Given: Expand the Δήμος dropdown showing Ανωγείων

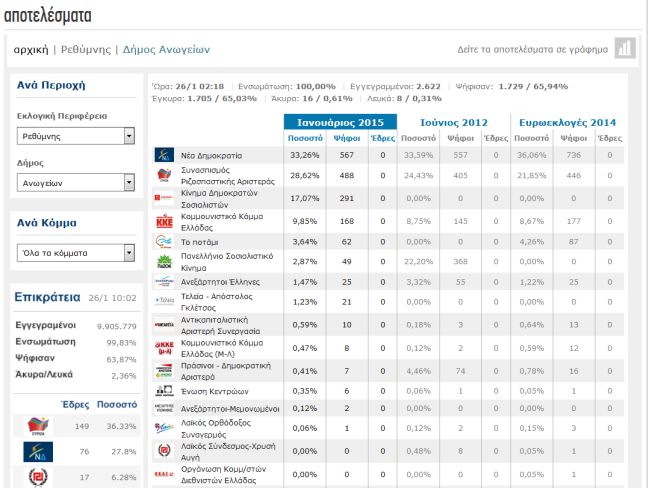Looking at the screenshot, I should click(75, 183).
